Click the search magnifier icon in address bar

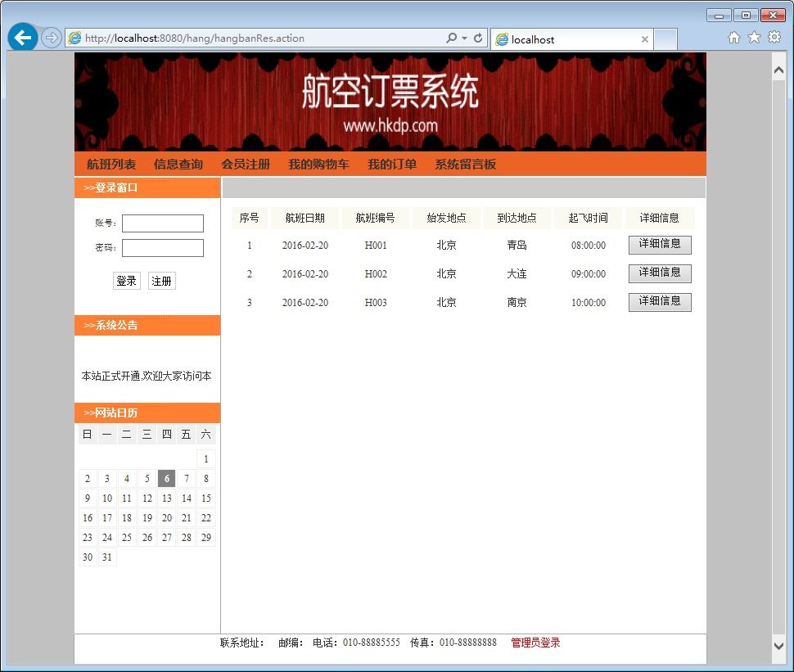pyautogui.click(x=451, y=38)
